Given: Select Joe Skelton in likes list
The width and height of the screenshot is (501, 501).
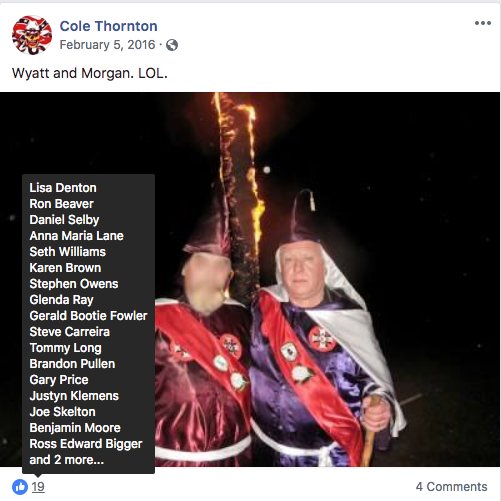Looking at the screenshot, I should (62, 412).
